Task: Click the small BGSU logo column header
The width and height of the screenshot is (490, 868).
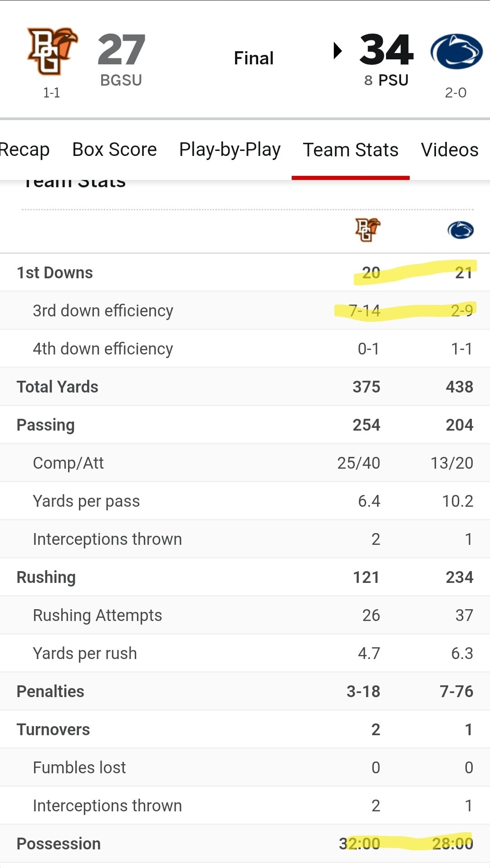Action: point(367,230)
